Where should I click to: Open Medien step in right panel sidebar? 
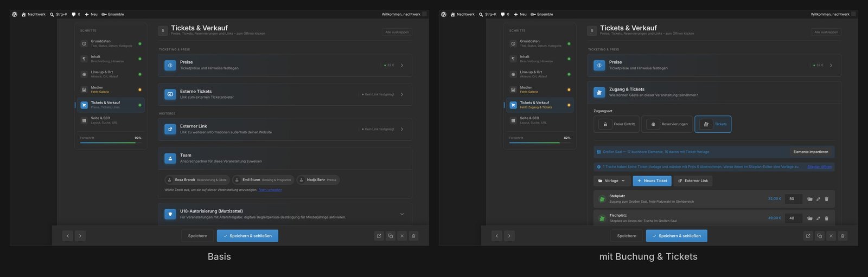[540, 89]
